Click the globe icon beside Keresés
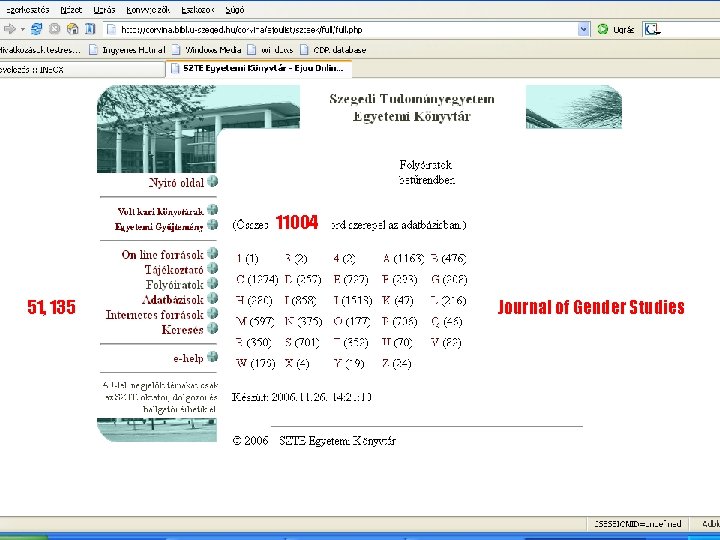 (212, 328)
